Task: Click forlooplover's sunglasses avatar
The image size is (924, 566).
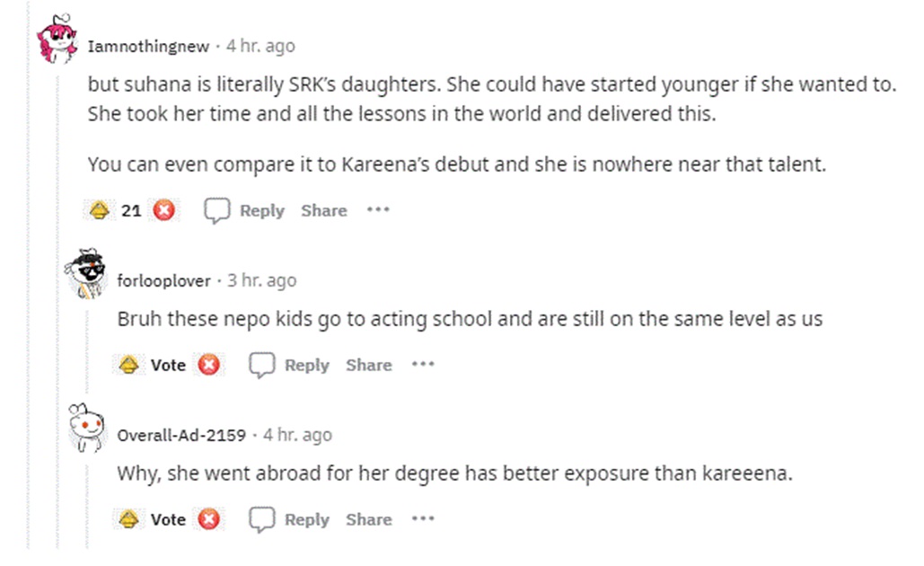Action: (x=86, y=273)
